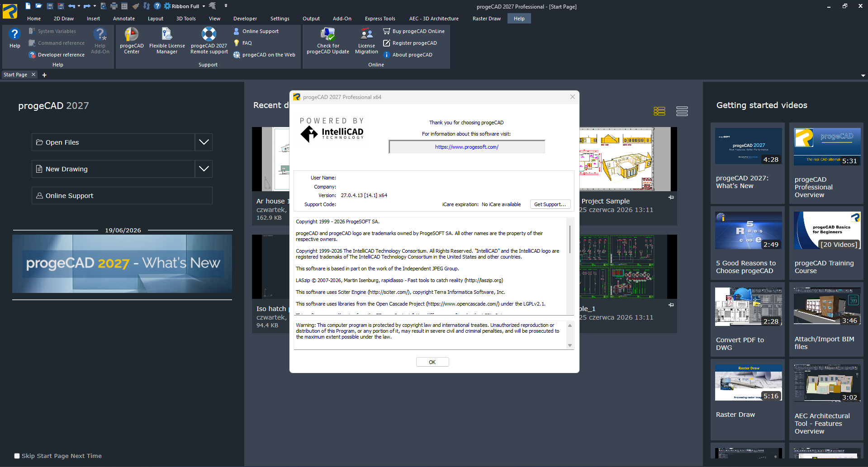
Task: Click Online Support in the ribbon Support panel
Action: tap(256, 31)
